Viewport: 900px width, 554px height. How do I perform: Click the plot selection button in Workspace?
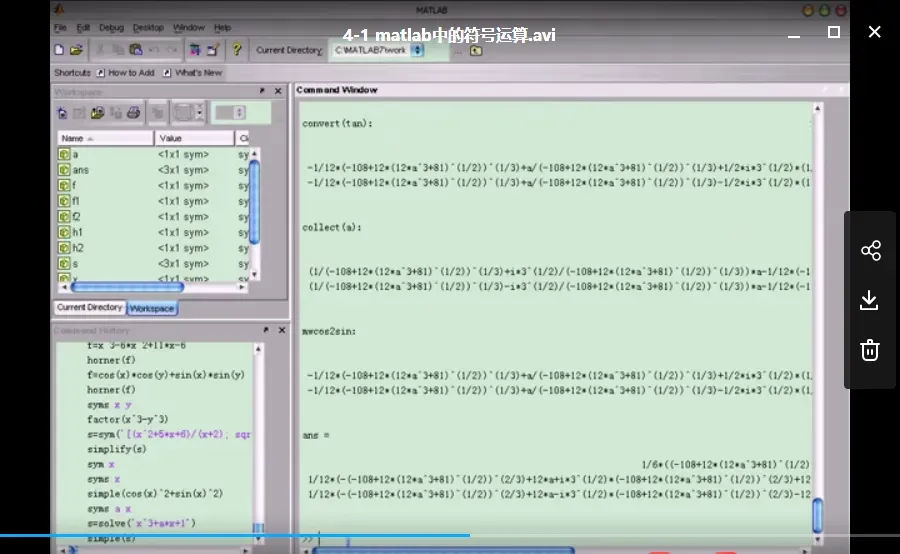pyautogui.click(x=184, y=113)
